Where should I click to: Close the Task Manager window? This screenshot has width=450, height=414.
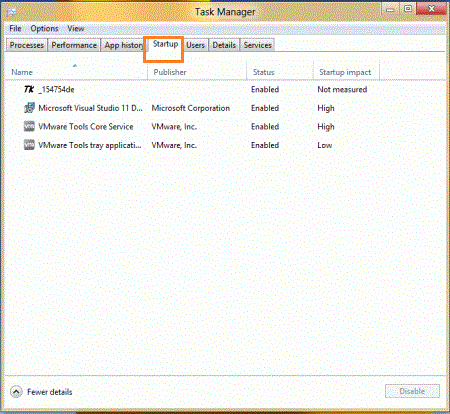[x=431, y=9]
